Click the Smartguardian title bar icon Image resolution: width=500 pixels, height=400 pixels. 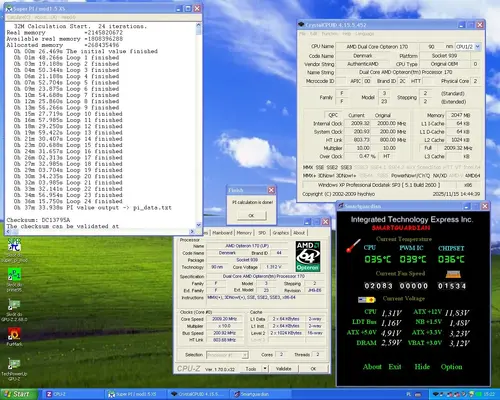pos(341,206)
